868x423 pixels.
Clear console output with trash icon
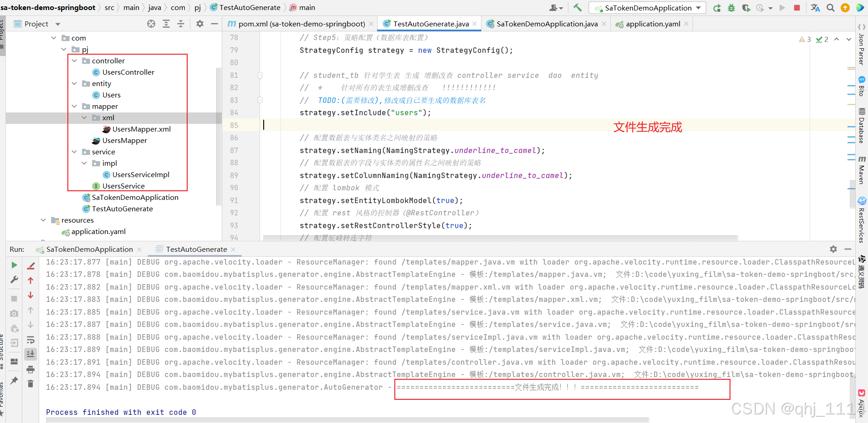click(31, 383)
